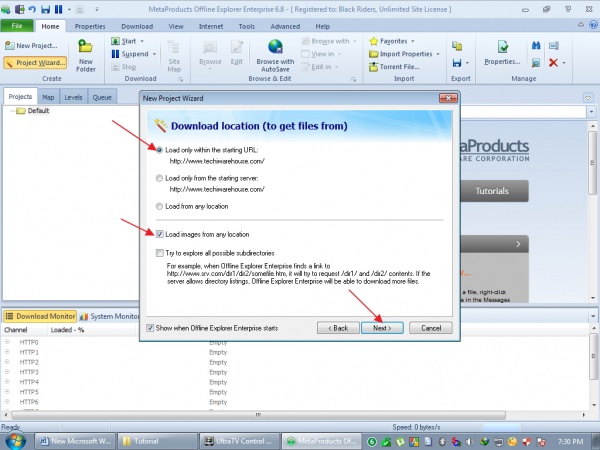This screenshot has width=600, height=450.
Task: Open Browse with AutoSave
Action: point(275,56)
